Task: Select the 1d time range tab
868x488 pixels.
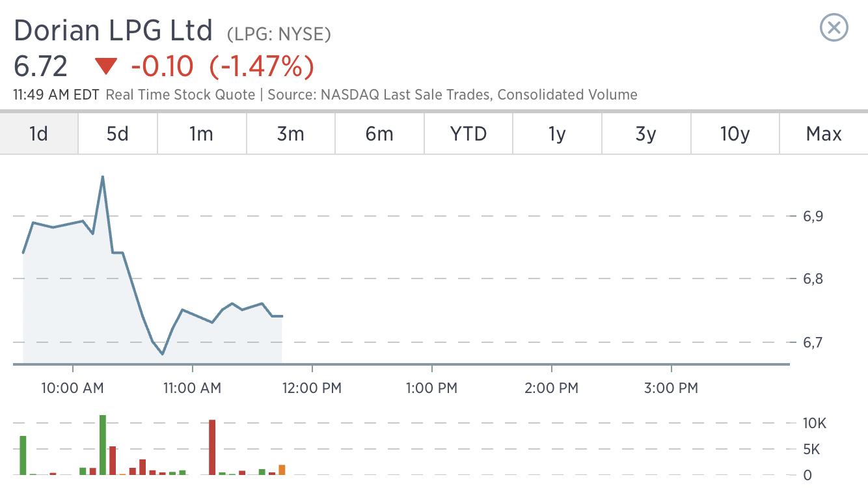Action: (39, 134)
